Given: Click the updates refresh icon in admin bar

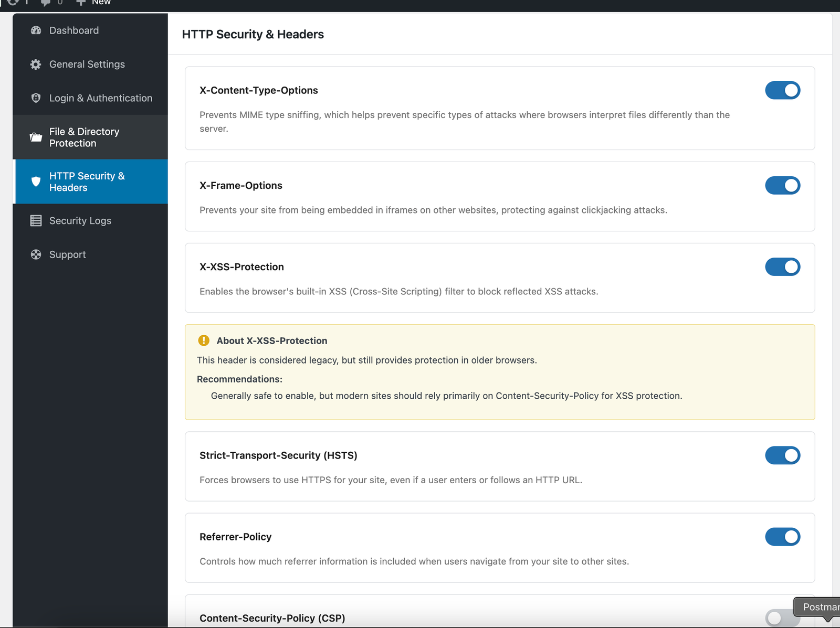Looking at the screenshot, I should tap(13, 3).
